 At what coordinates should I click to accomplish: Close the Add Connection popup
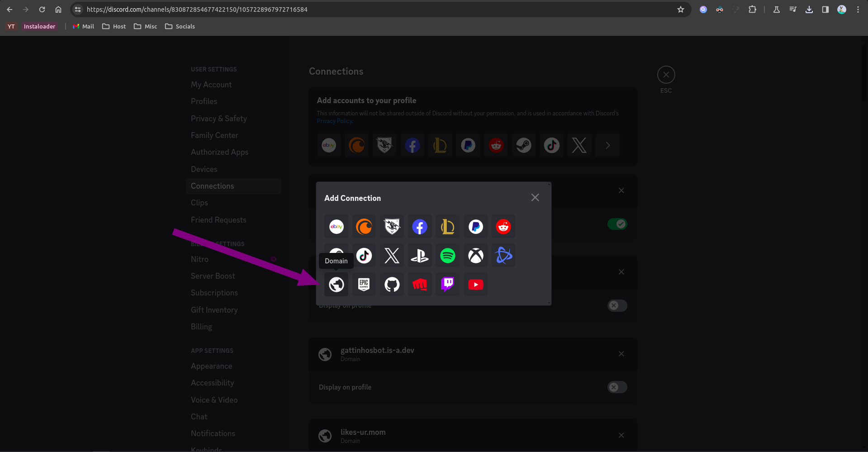point(535,198)
